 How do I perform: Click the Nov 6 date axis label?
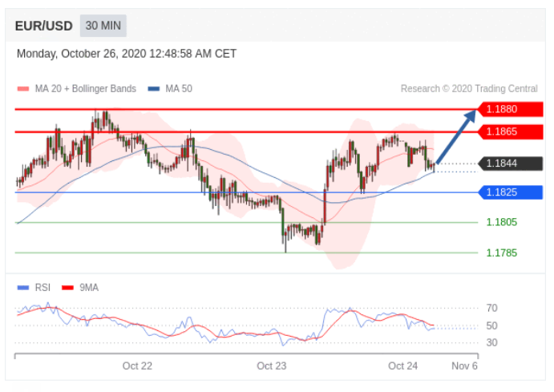tap(464, 366)
